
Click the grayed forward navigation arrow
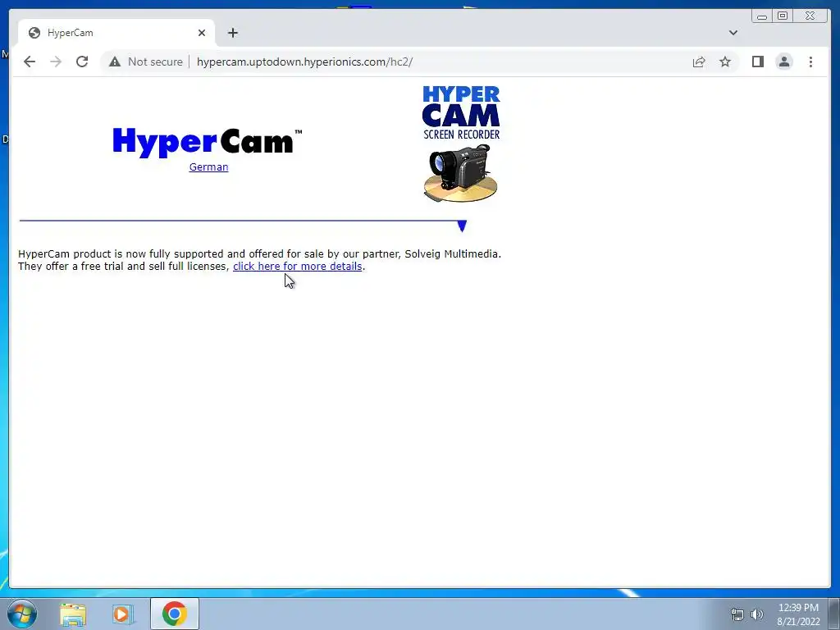(56, 62)
